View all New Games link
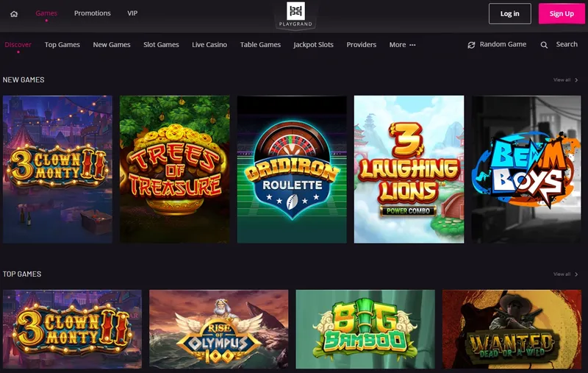Image resolution: width=588 pixels, height=373 pixels. (562, 80)
